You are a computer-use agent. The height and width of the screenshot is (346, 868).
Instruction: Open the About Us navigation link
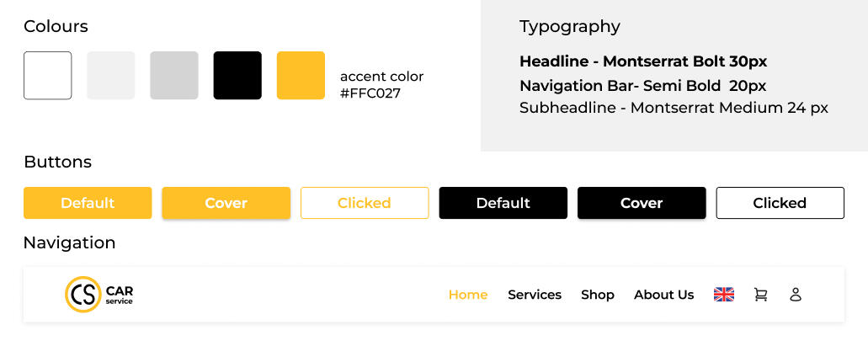663,295
